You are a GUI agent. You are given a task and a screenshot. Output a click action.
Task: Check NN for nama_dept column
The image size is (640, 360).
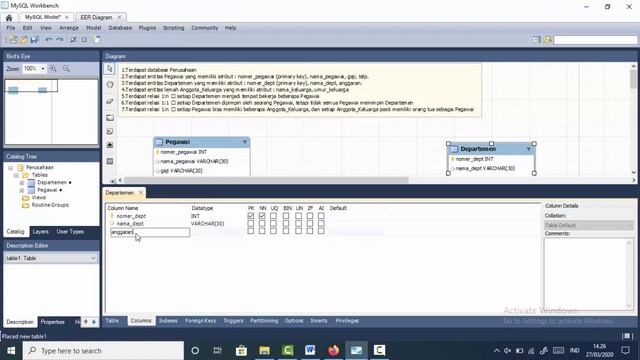pyautogui.click(x=262, y=223)
